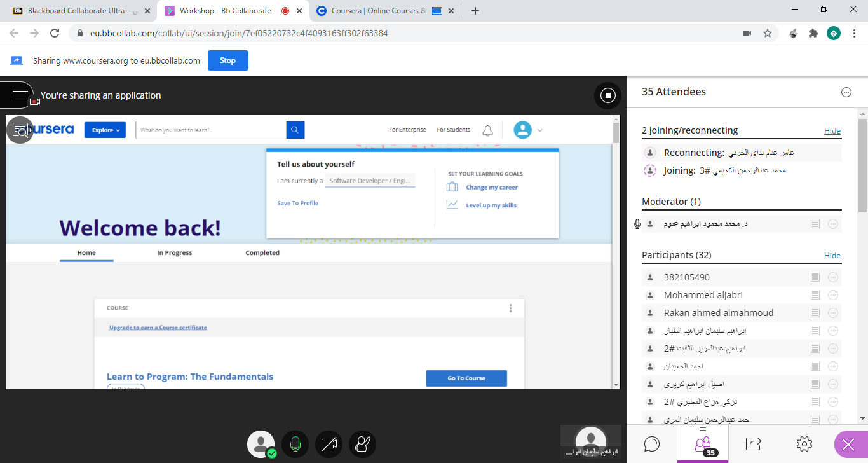Click network status icon for Mohammed aljabri

pos(815,295)
